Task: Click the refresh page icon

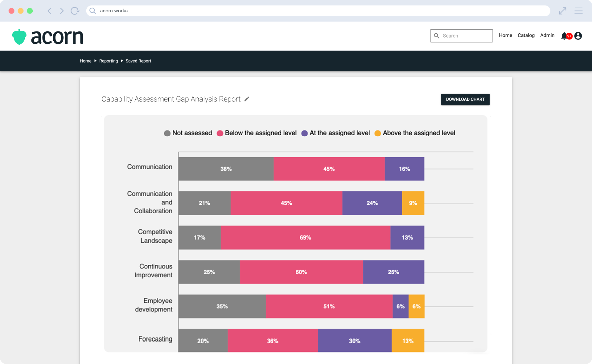Action: pyautogui.click(x=75, y=10)
